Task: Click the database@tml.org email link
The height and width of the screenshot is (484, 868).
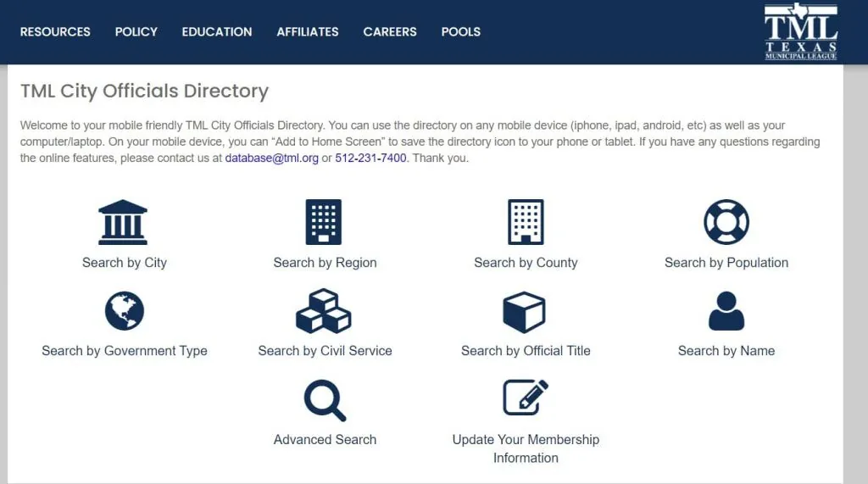Action: tap(272, 158)
